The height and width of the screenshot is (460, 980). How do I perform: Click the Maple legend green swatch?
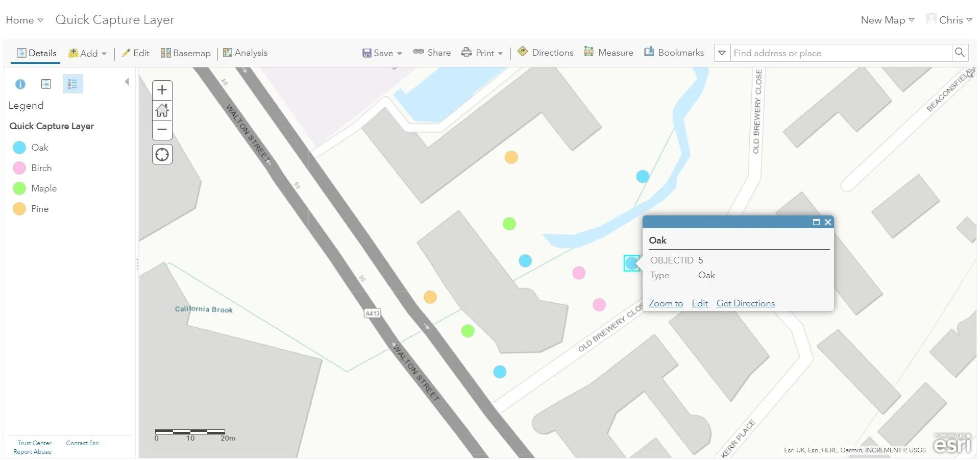click(19, 188)
